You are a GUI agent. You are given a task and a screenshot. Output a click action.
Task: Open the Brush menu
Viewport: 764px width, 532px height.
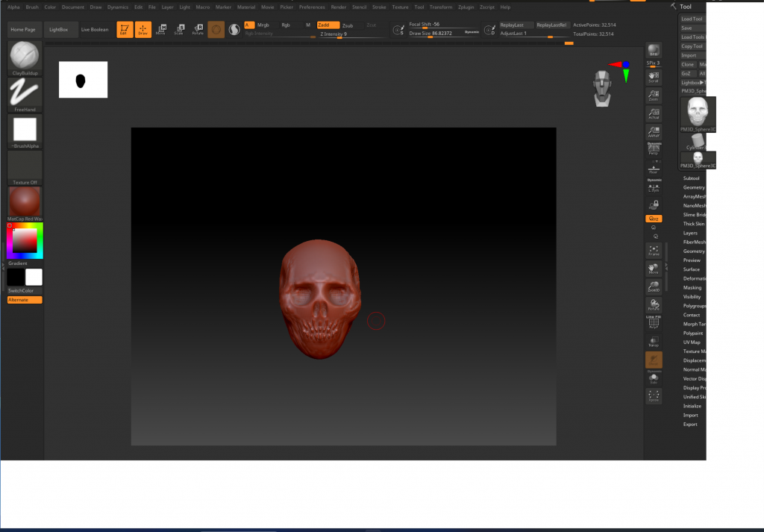click(x=32, y=7)
